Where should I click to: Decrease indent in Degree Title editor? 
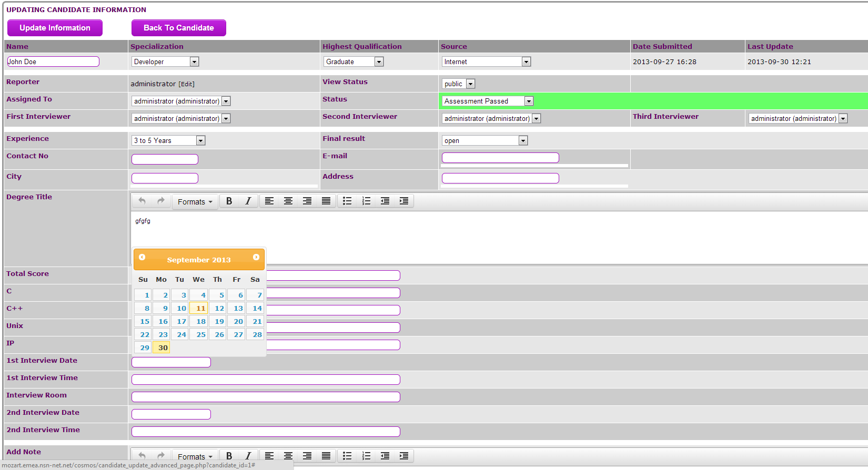(385, 201)
